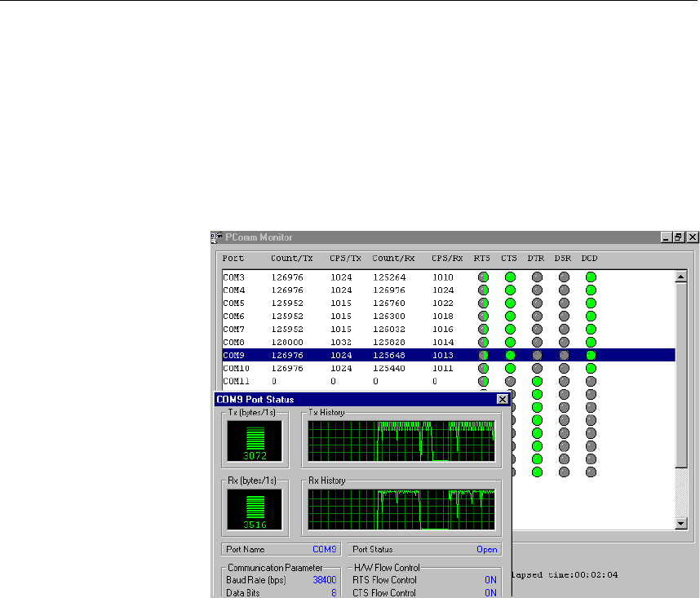Click the CTS indicator light for COM11
Screen dimensions: 700x598
coord(510,381)
